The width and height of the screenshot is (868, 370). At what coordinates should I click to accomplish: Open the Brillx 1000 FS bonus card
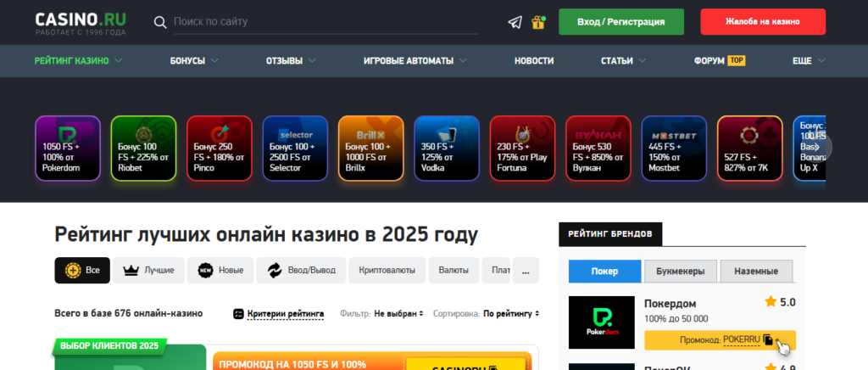[371, 149]
